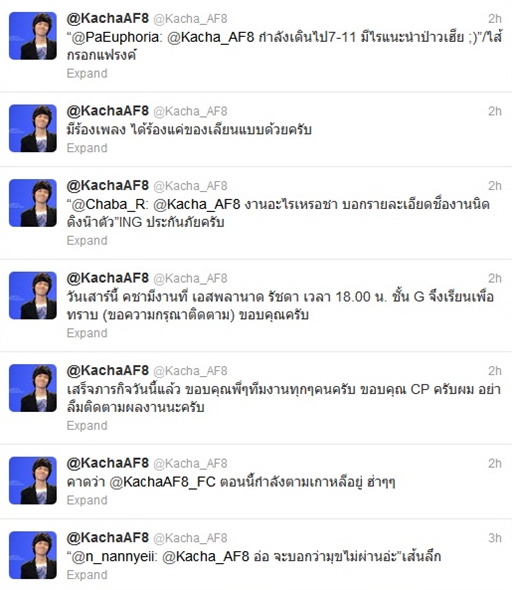Viewport: 512px width, 590px height.
Task: Open the @PaEuphoria mention link
Action: (116, 37)
